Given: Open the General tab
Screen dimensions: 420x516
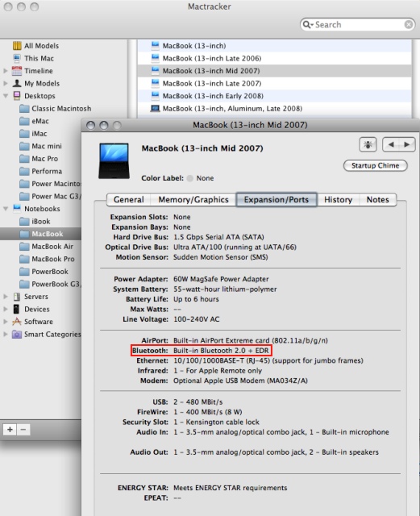Looking at the screenshot, I should point(129,200).
